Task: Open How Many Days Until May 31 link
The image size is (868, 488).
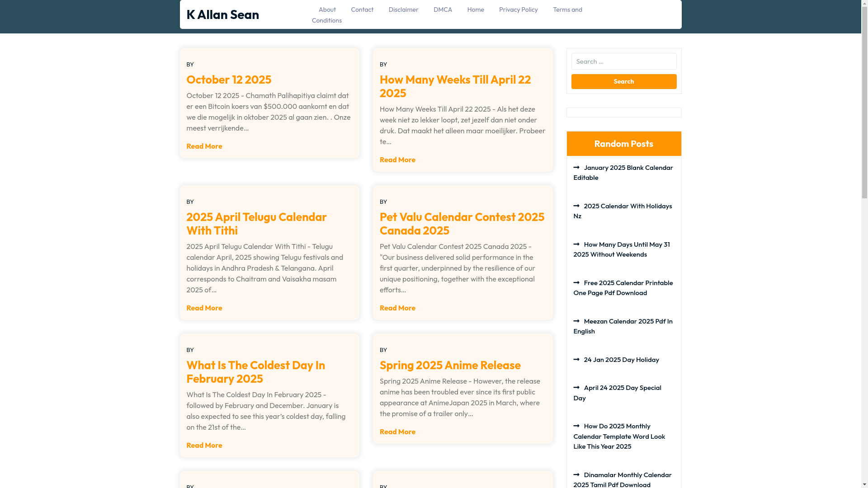Action: (x=621, y=249)
